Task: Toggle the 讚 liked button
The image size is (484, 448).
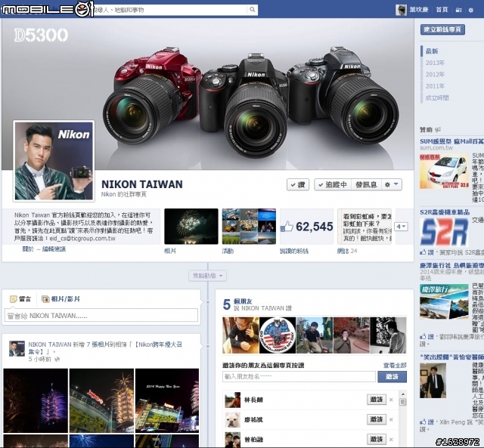Action: (298, 184)
